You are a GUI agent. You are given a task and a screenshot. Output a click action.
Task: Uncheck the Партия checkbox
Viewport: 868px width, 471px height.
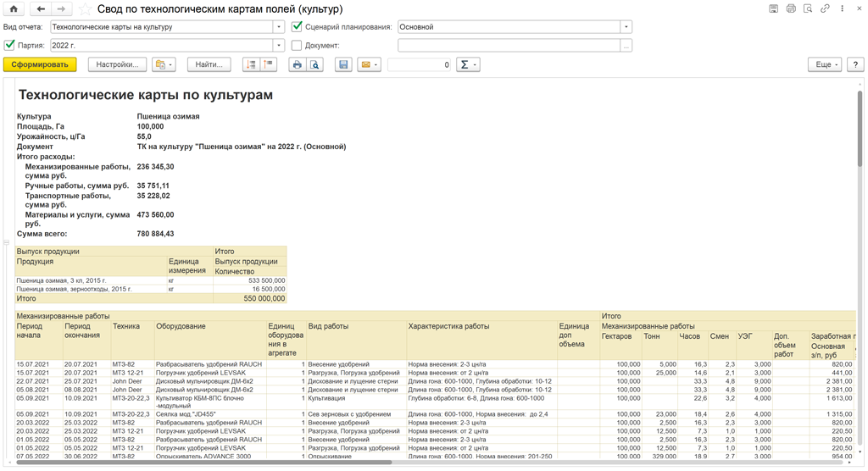click(9, 46)
